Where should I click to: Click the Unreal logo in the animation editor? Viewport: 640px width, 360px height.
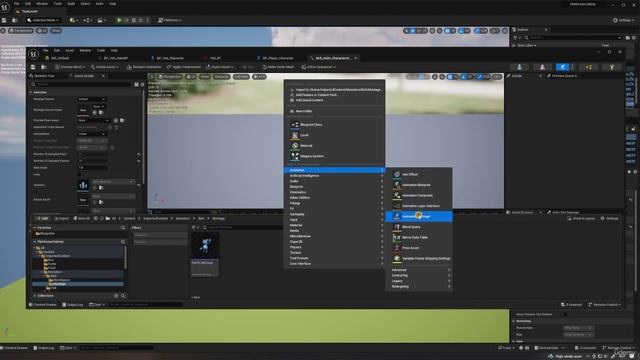coord(33,53)
